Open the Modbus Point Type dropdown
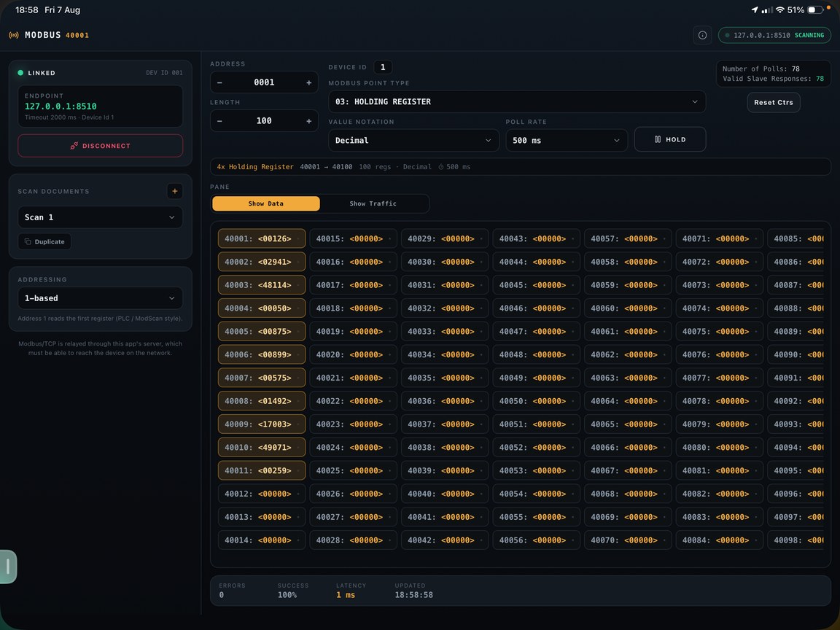Screen dimensions: 840x630 (516, 102)
